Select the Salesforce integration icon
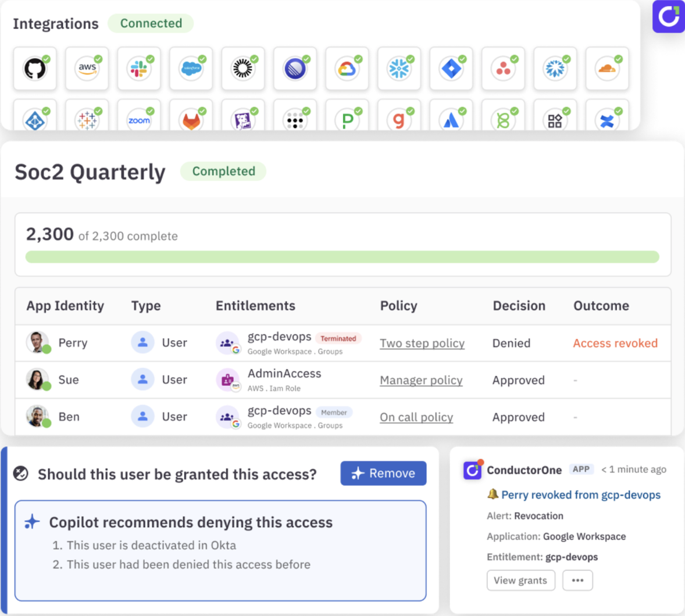The width and height of the screenshot is (685, 616). (x=191, y=69)
